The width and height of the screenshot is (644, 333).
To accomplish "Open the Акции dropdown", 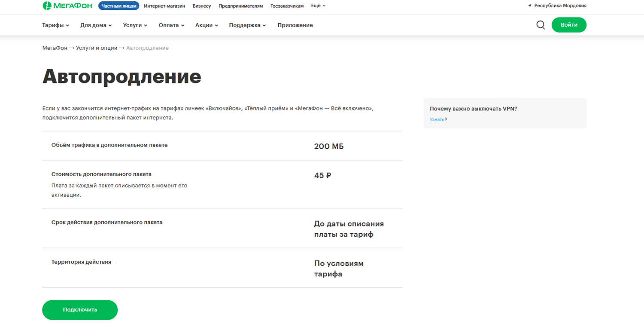I will click(x=207, y=25).
